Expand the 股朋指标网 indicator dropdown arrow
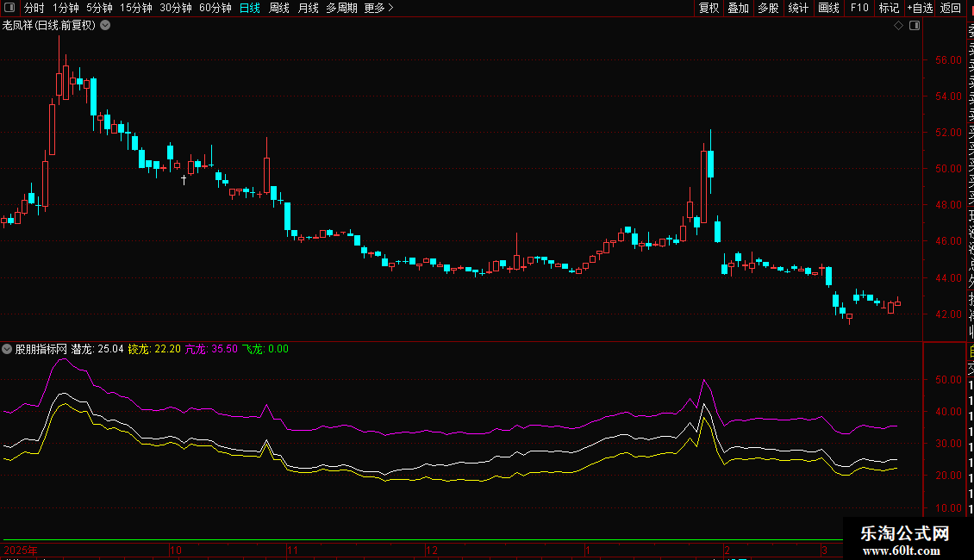This screenshot has width=974, height=560. click(x=8, y=350)
